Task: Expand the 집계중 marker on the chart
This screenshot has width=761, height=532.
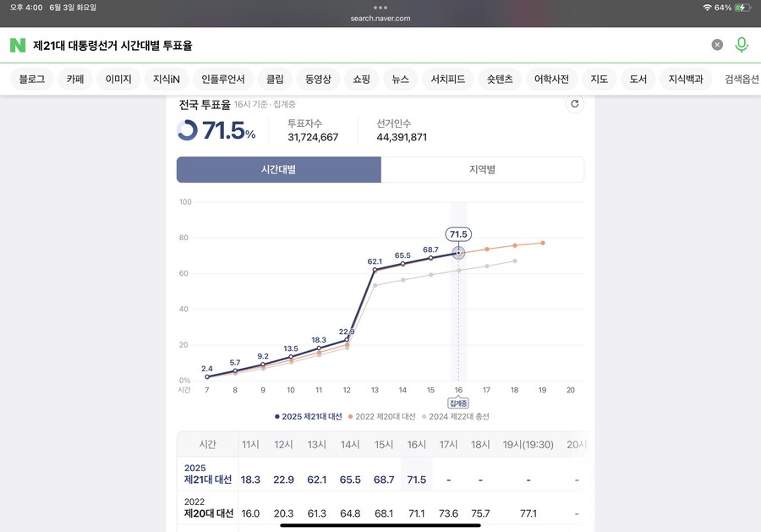Action: click(457, 403)
